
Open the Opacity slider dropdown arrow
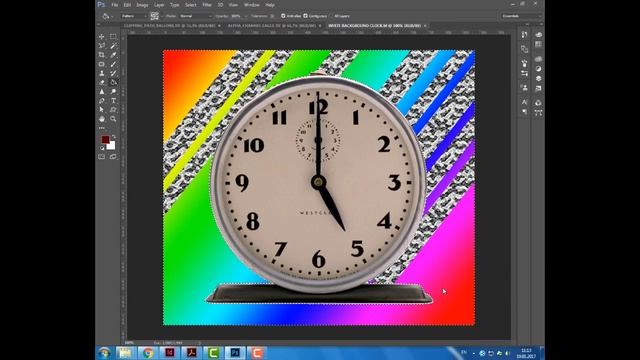[x=245, y=16]
